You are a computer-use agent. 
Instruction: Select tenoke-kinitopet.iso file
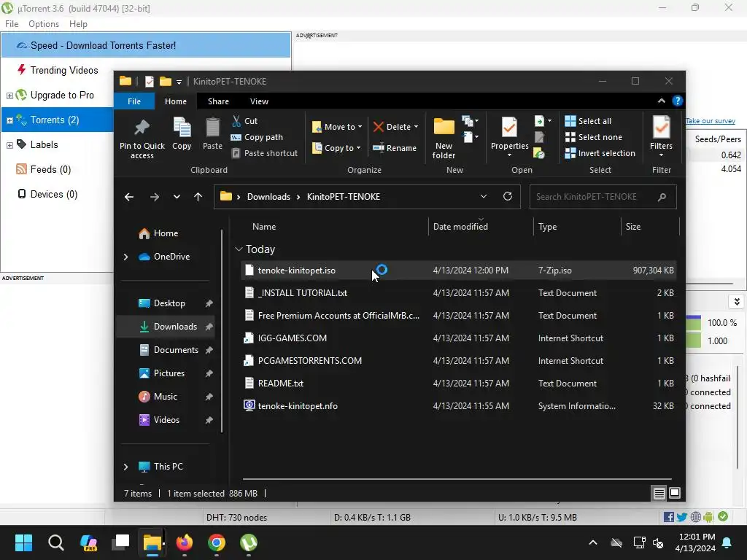458,271
